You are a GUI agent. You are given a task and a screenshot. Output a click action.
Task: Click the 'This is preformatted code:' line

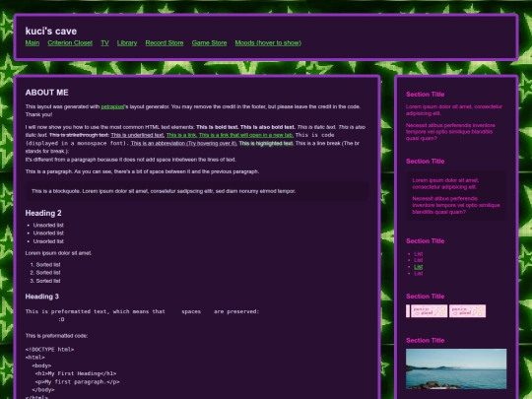(56, 336)
